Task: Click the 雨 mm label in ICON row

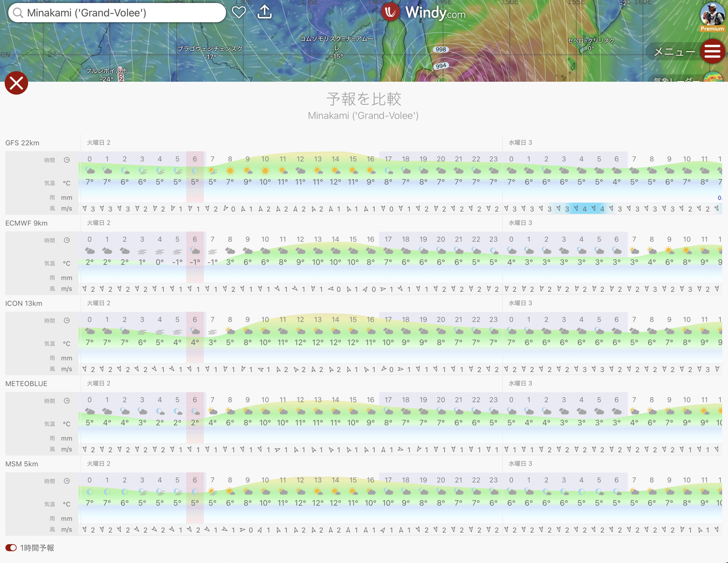Action: click(x=61, y=358)
